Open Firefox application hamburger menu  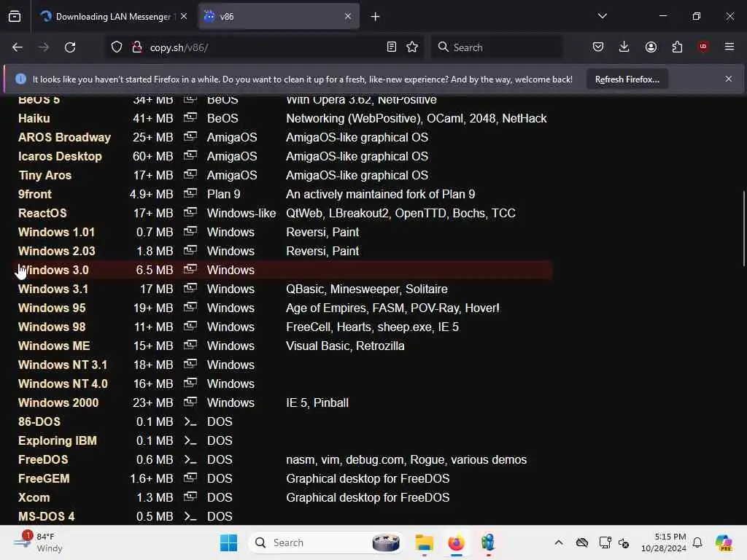[x=729, y=47]
